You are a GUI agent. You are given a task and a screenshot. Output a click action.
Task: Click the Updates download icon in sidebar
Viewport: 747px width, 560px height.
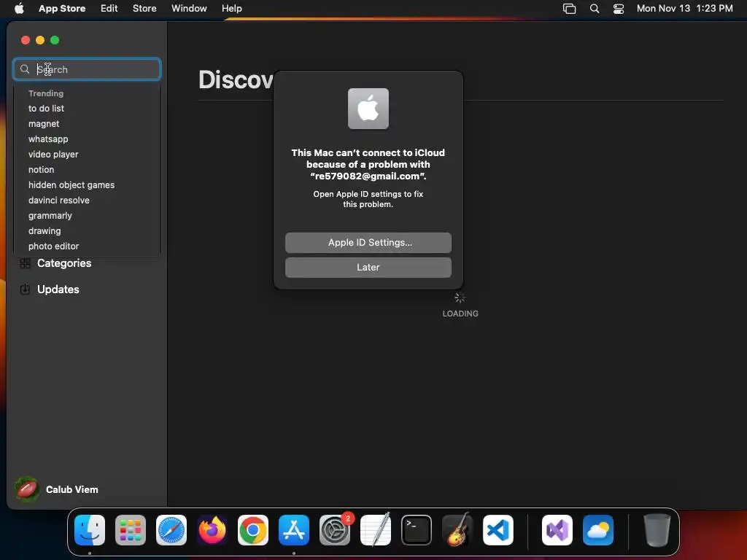coord(26,289)
